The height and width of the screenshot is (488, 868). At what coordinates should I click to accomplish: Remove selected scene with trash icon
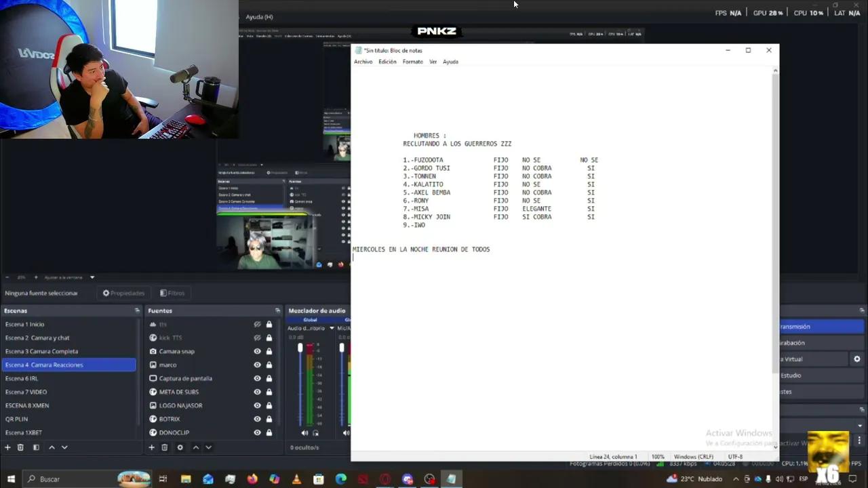click(20, 447)
